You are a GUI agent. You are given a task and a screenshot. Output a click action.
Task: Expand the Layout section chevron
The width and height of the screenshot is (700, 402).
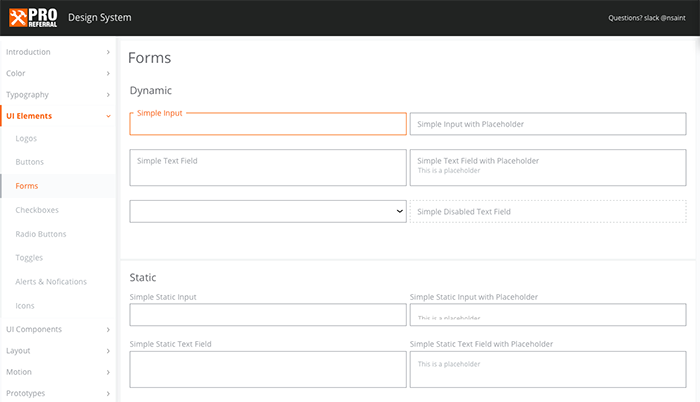coord(108,351)
